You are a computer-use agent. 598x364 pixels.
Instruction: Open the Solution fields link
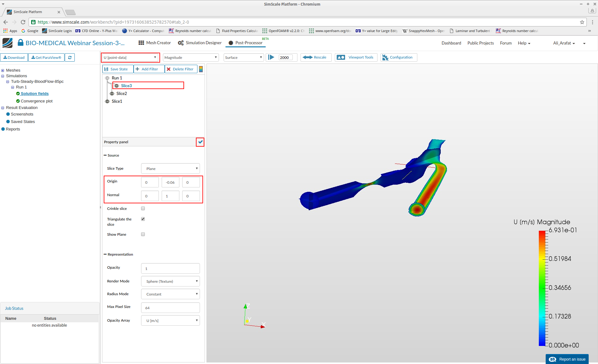tap(35, 94)
